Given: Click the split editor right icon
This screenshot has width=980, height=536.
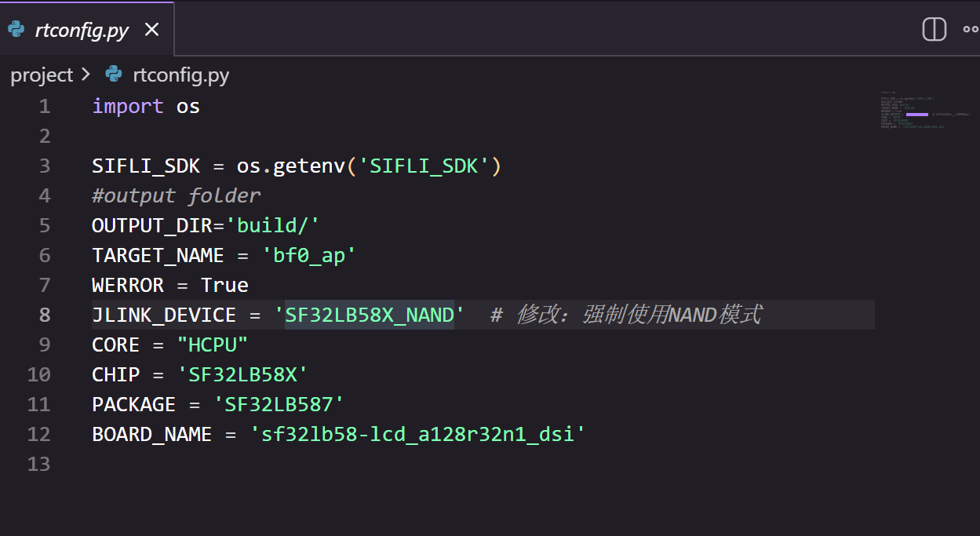Looking at the screenshot, I should pos(934,30).
